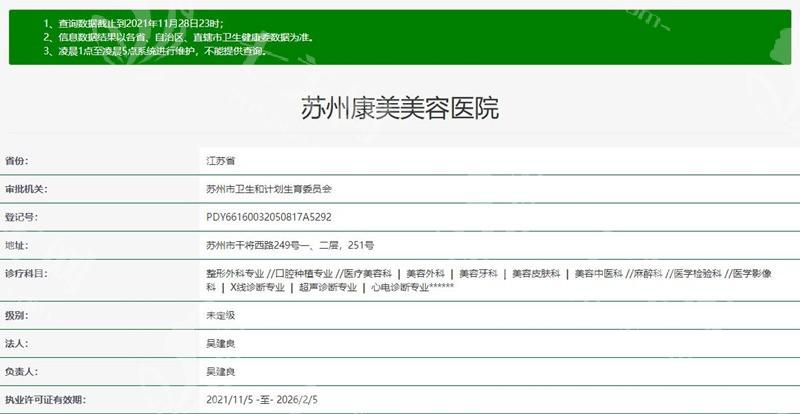Select the 诊疗科目 label

pyautogui.click(x=26, y=274)
